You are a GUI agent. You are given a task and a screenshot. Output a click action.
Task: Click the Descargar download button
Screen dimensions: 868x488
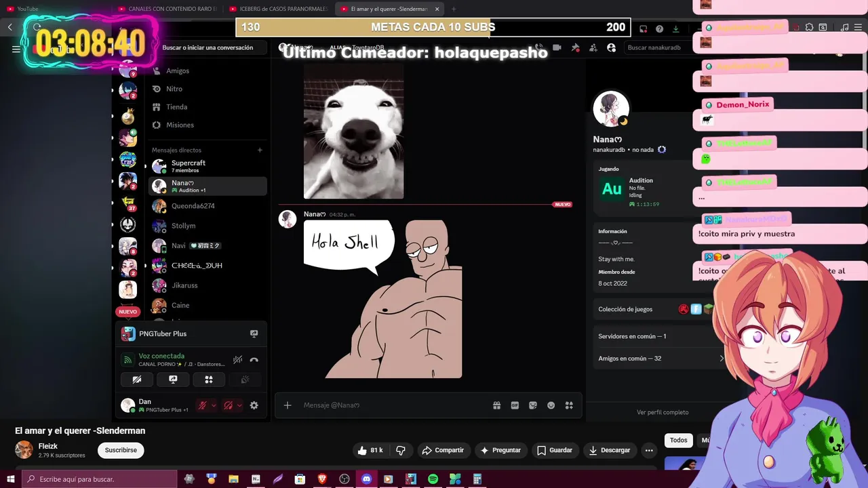click(609, 450)
